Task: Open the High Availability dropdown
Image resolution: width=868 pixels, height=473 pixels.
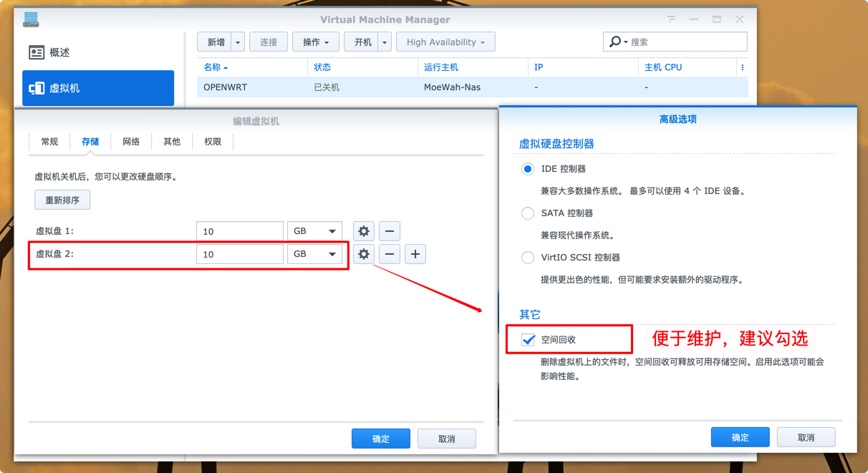Action: pos(445,42)
